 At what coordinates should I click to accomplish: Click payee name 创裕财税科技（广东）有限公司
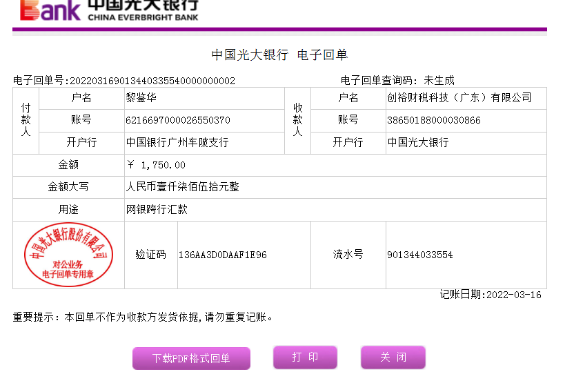coord(459,98)
